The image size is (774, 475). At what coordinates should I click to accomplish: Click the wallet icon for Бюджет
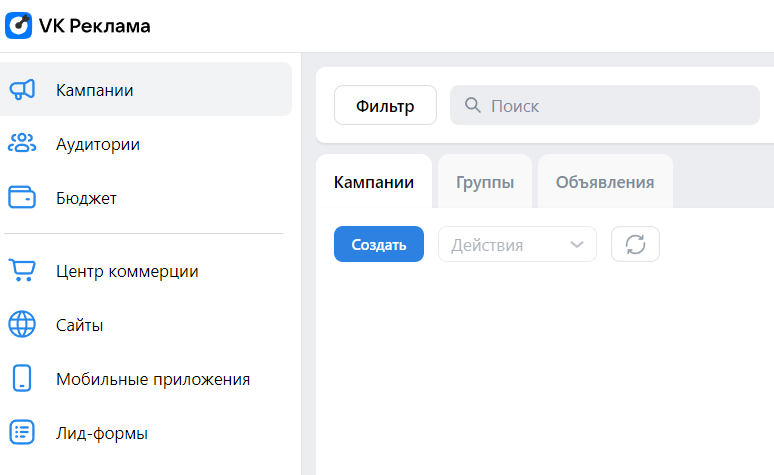pyautogui.click(x=22, y=197)
